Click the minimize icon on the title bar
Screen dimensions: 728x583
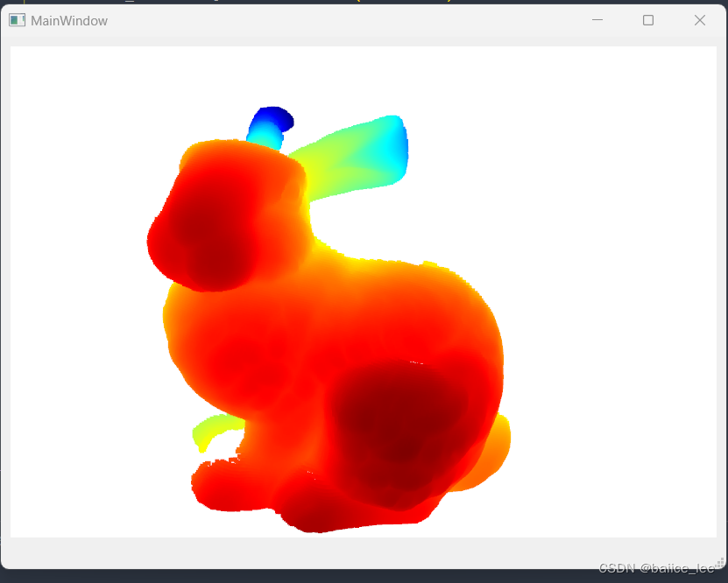point(597,19)
